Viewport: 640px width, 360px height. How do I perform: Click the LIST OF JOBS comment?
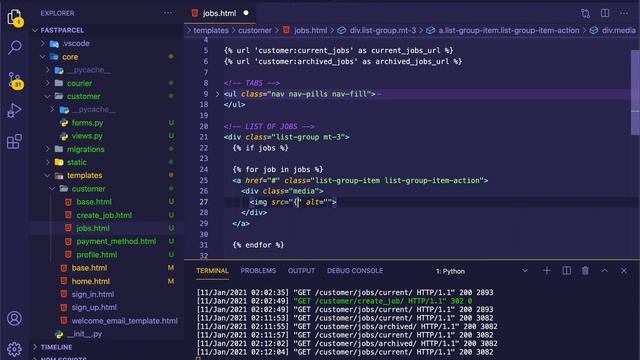[269, 126]
